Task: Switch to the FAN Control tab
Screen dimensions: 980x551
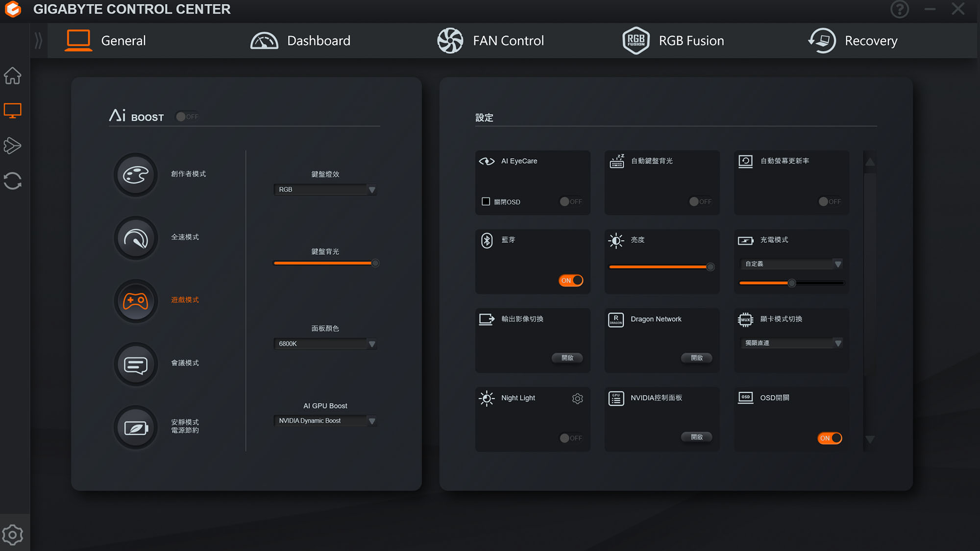Action: (490, 41)
